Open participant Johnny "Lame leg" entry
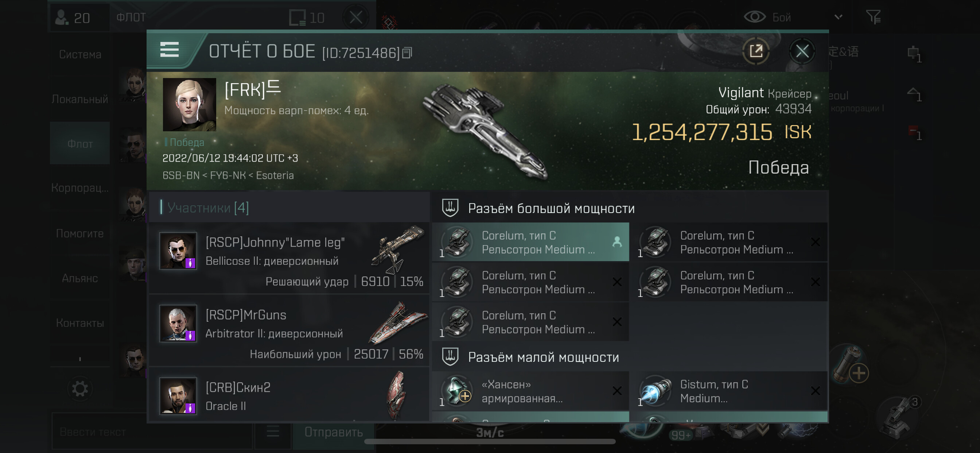The width and height of the screenshot is (980, 453). (289, 258)
